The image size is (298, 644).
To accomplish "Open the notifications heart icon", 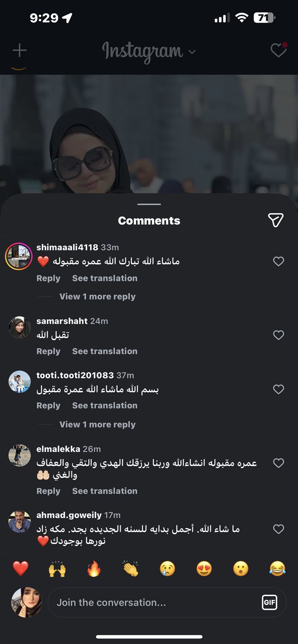I will pos(279,50).
